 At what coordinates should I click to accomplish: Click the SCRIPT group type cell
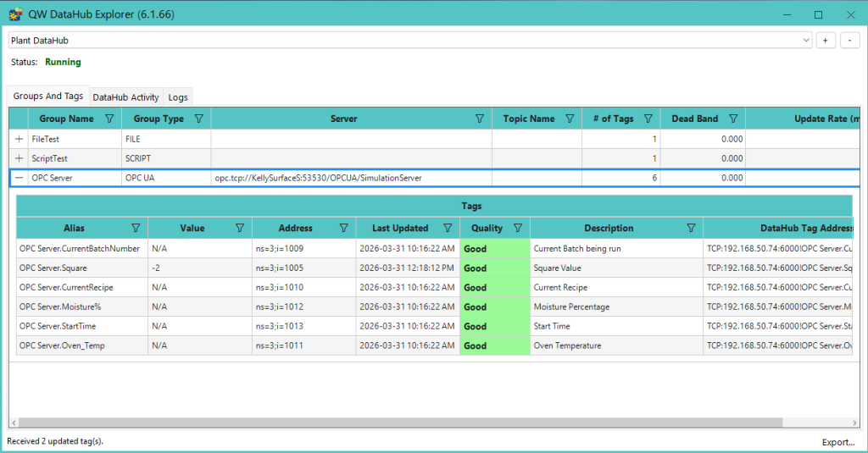pos(166,158)
